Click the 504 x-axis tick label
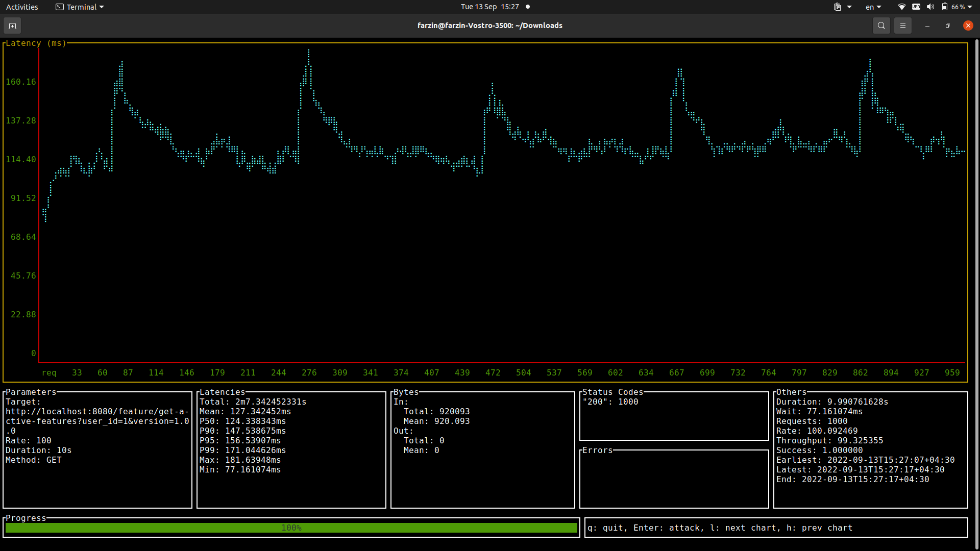The width and height of the screenshot is (980, 551). pos(524,373)
